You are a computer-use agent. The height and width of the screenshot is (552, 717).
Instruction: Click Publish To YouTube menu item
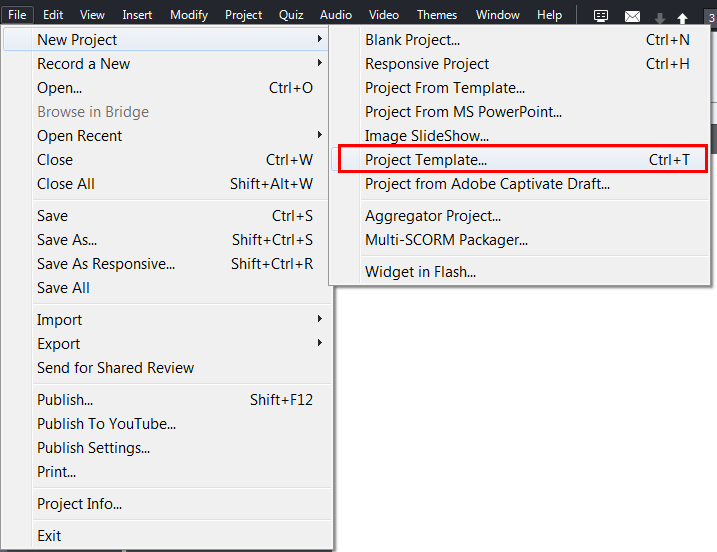pyautogui.click(x=106, y=424)
